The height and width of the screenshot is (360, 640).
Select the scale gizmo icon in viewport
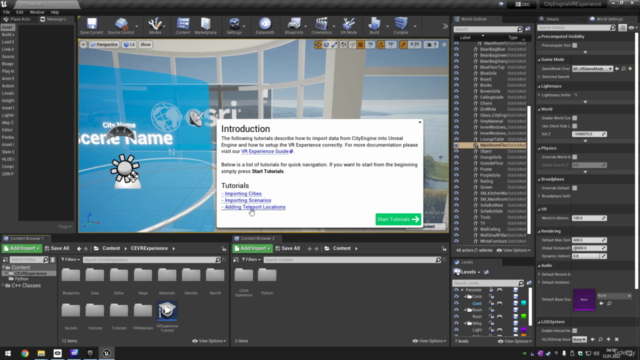[x=334, y=44]
